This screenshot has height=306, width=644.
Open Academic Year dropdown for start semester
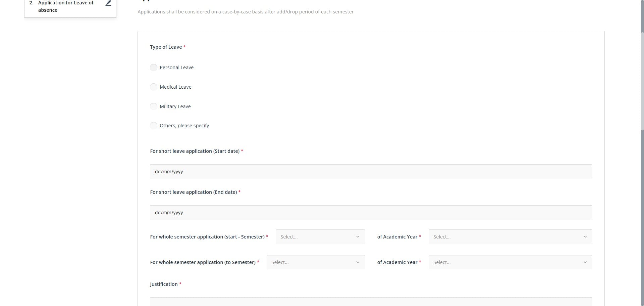pos(510,237)
